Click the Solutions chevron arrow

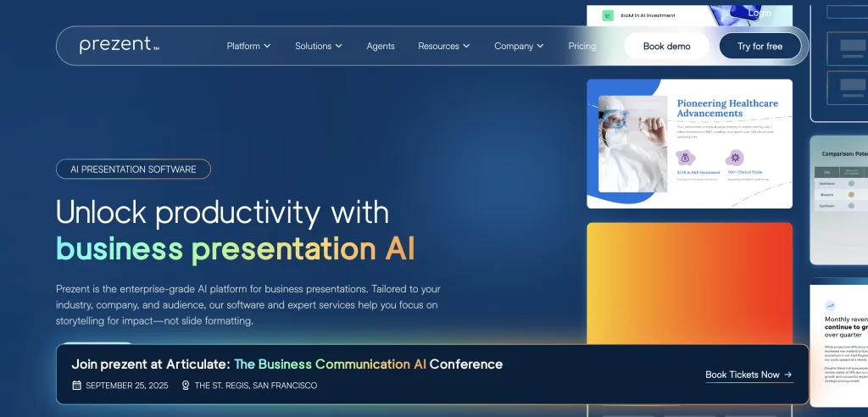pos(338,46)
